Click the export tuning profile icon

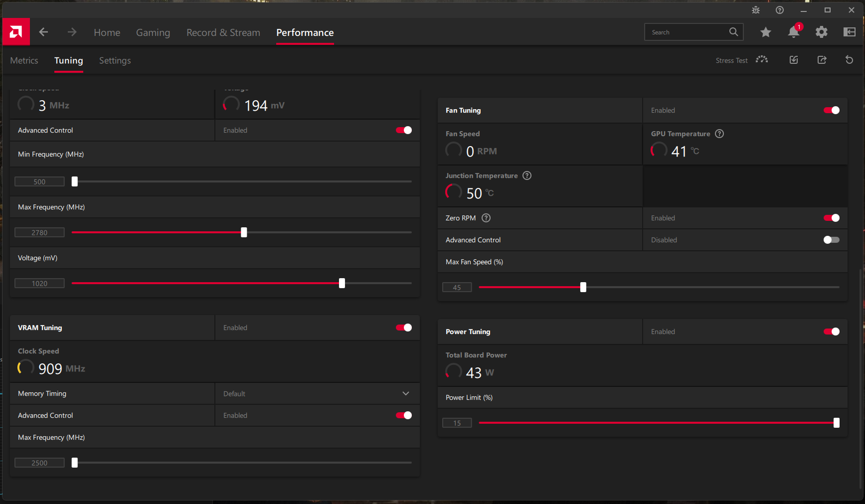[x=822, y=60]
